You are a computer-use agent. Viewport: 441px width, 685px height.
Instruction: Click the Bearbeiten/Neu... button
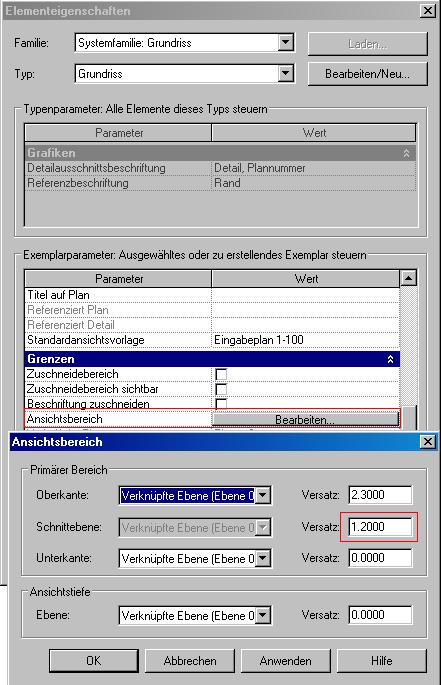pyautogui.click(x=368, y=74)
